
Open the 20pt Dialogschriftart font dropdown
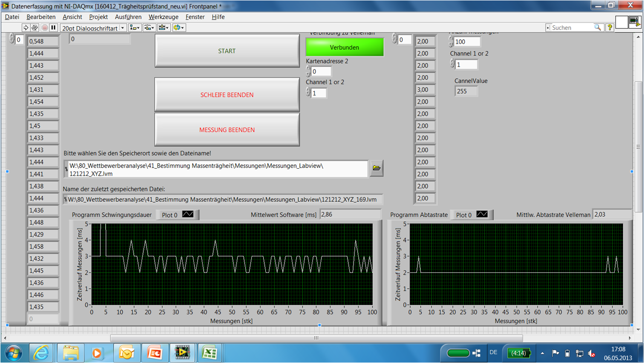click(93, 28)
